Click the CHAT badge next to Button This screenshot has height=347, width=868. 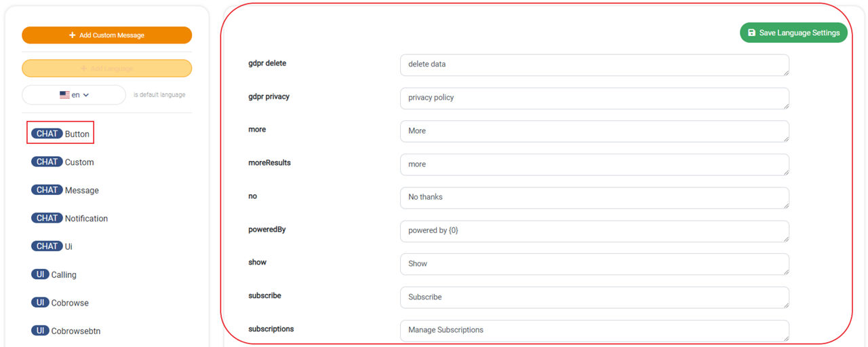(47, 134)
